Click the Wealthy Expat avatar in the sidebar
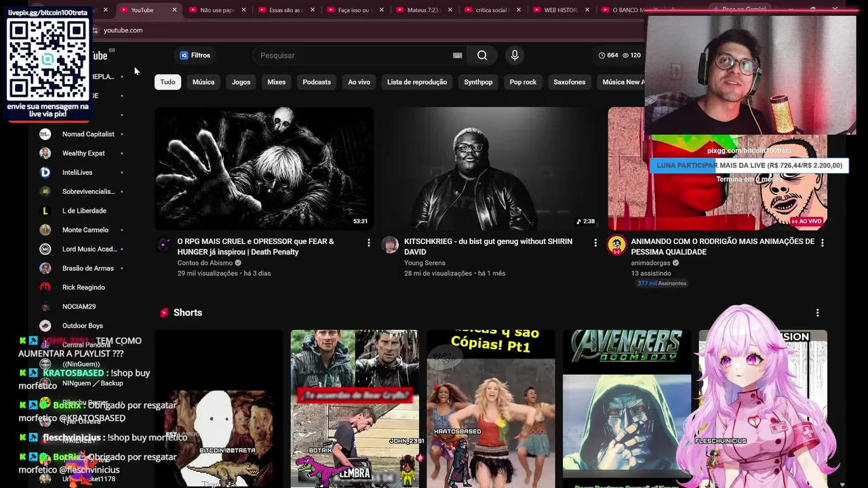 click(x=45, y=153)
